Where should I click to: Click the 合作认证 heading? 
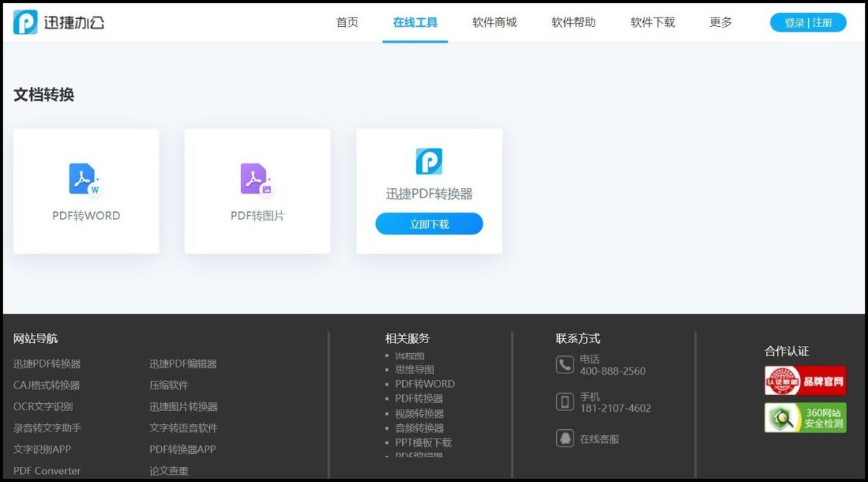[787, 351]
